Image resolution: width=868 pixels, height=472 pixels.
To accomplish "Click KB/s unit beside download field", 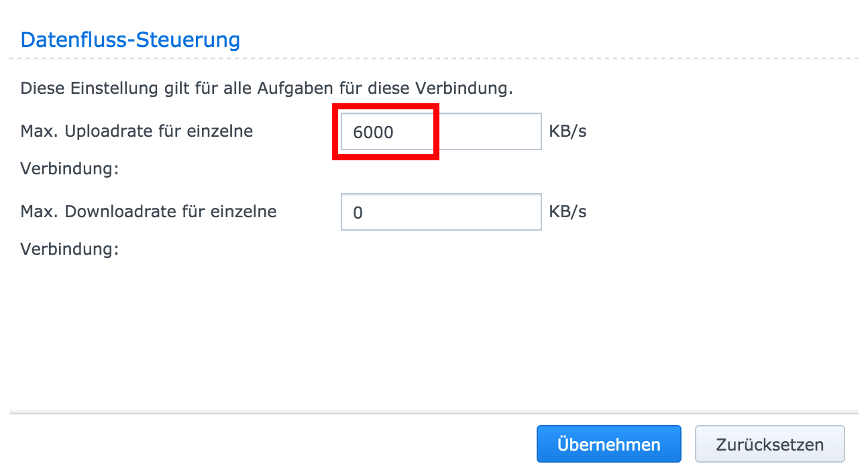I will [567, 212].
